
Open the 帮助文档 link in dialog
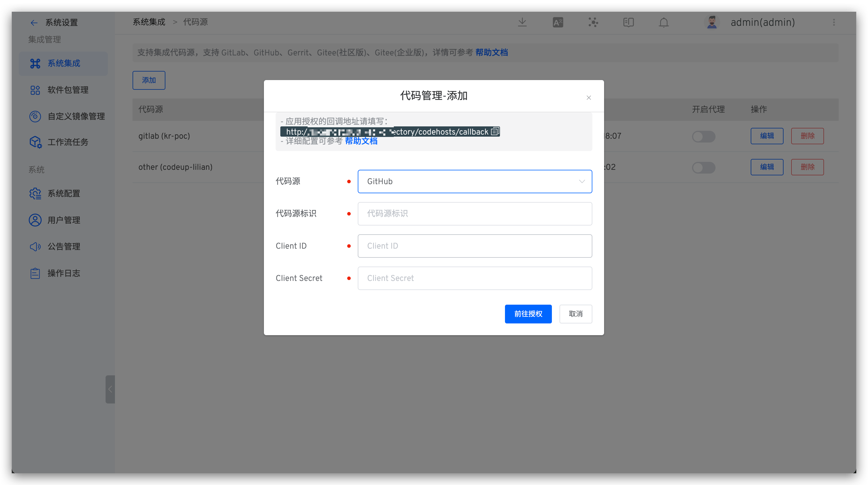[361, 141]
